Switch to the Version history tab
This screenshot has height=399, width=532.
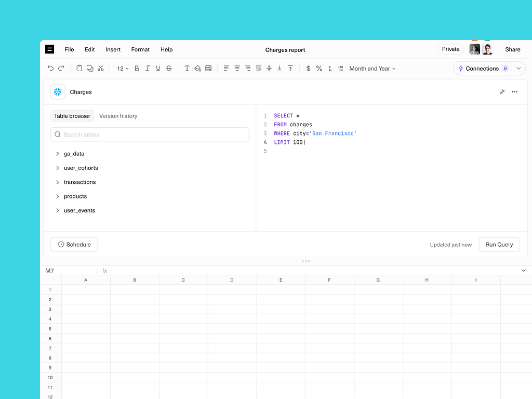[x=118, y=116]
